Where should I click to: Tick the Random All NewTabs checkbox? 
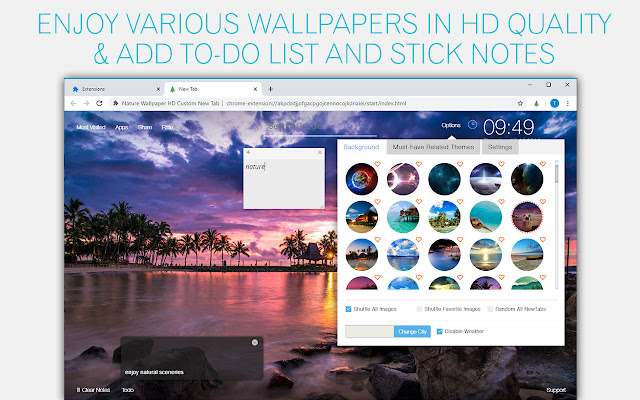pyautogui.click(x=490, y=309)
